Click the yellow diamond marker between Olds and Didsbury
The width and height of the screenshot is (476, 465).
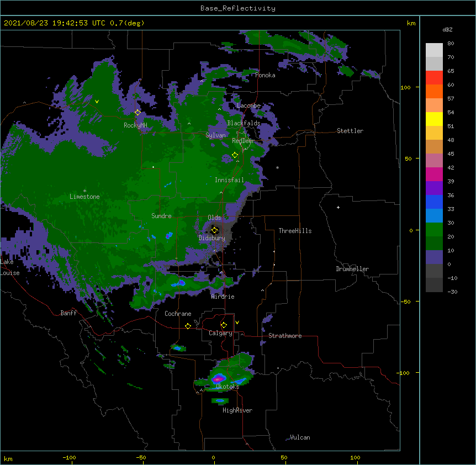click(214, 230)
